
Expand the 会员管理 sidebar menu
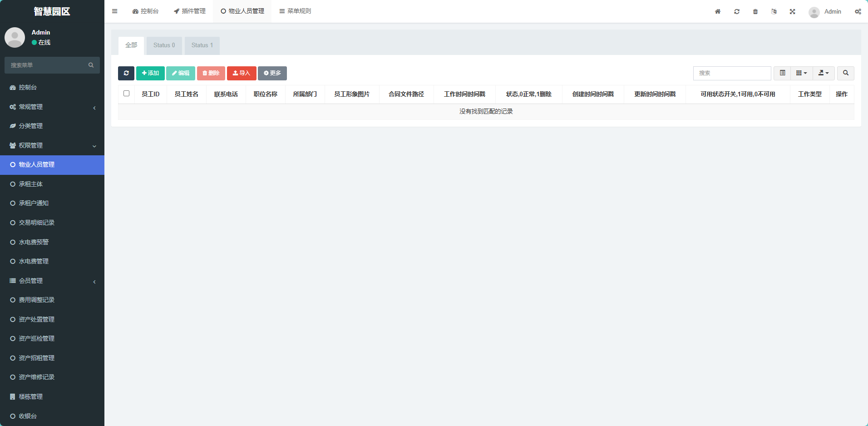52,281
